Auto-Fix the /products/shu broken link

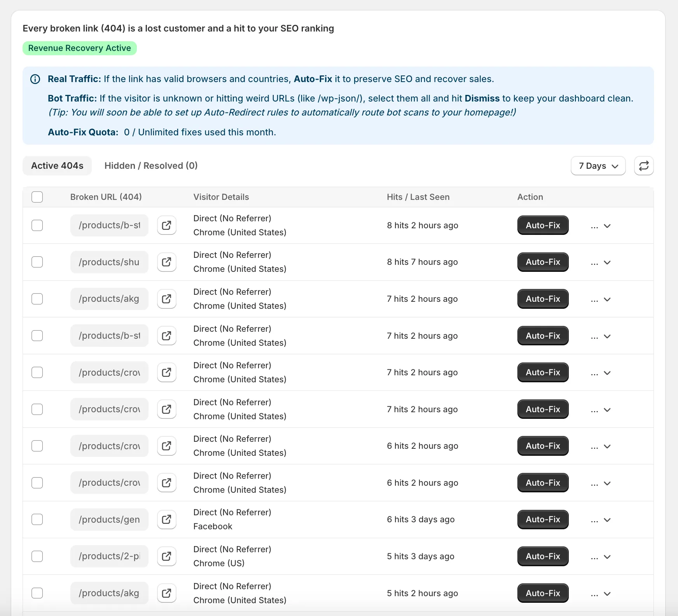(x=543, y=262)
